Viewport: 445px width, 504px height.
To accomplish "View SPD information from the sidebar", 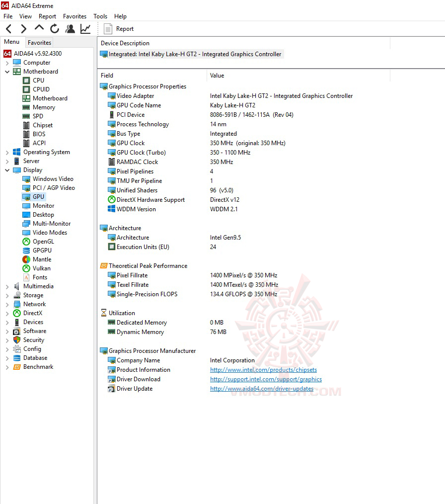I will (x=37, y=116).
